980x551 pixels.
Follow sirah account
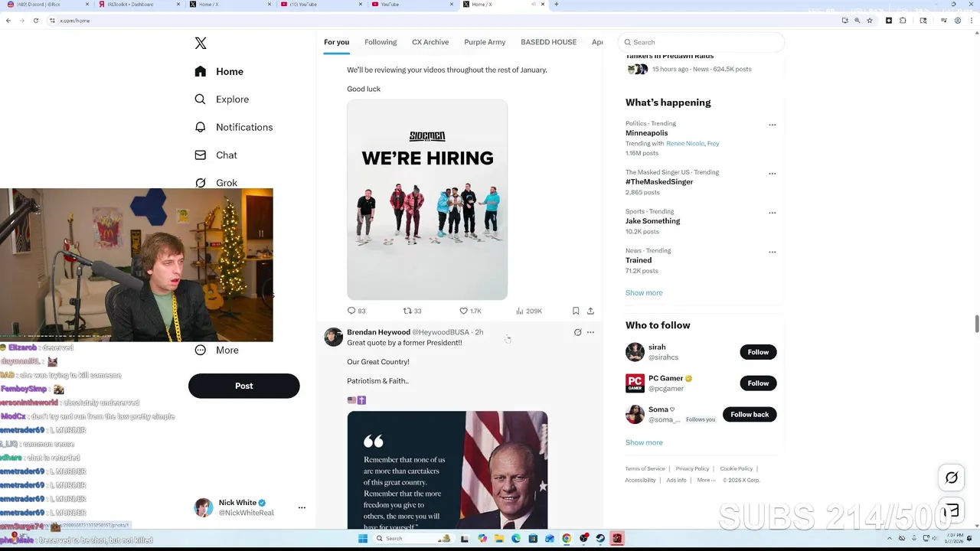[x=758, y=352]
